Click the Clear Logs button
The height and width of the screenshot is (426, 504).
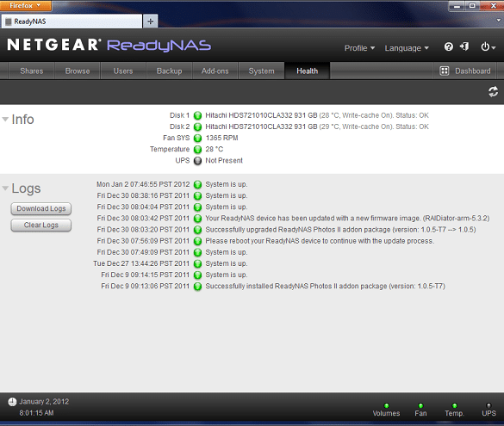tap(41, 225)
